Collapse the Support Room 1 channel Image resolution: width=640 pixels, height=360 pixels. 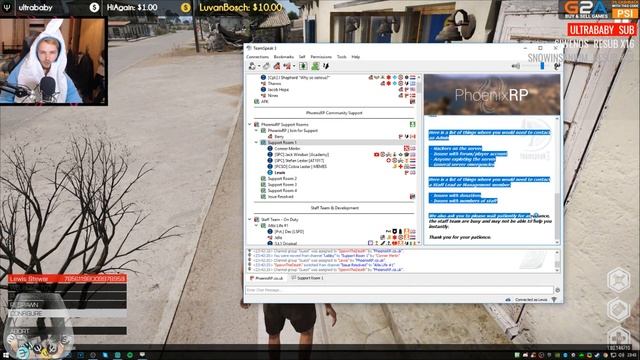[x=256, y=142]
